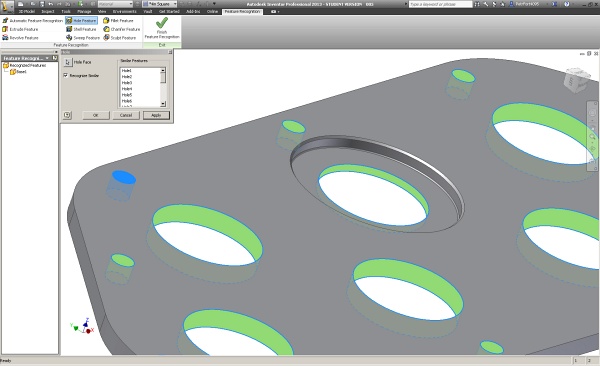This screenshot has height=366, width=600.
Task: Open the Inspect ribbon tab
Action: click(48, 11)
